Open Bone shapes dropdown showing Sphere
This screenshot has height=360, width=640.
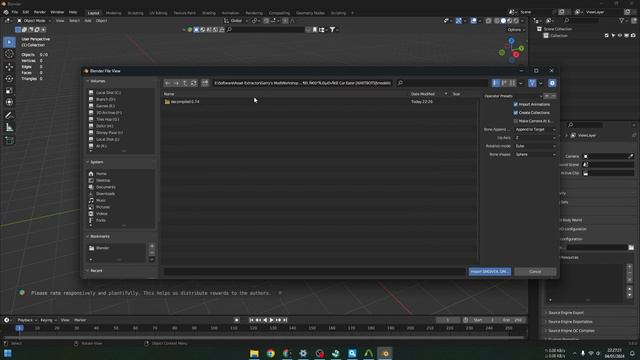point(535,154)
